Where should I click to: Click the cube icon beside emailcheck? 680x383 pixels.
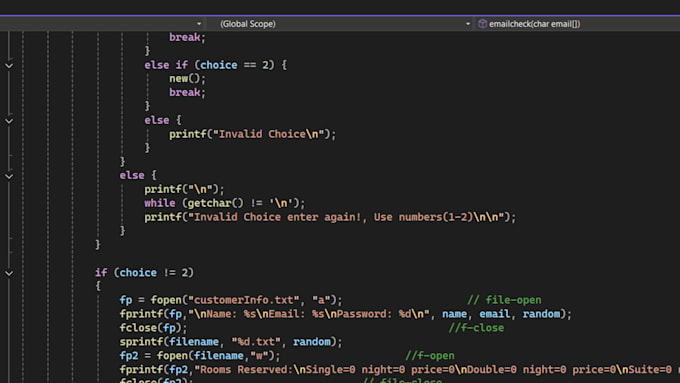pos(482,24)
